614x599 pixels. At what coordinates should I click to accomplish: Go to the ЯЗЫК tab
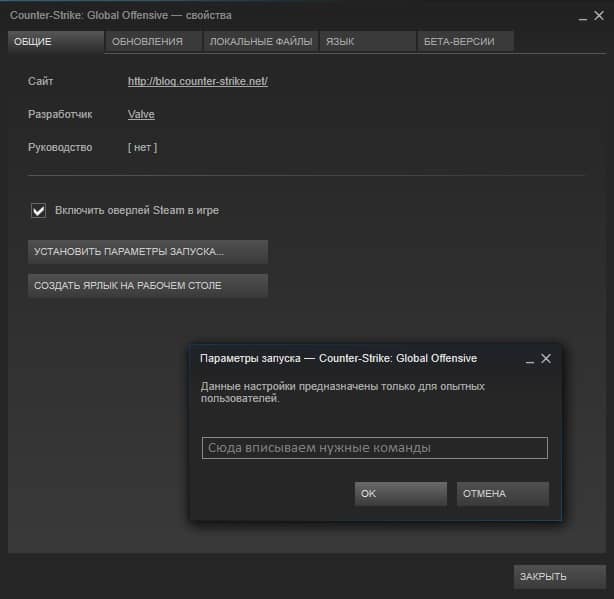[x=368, y=41]
